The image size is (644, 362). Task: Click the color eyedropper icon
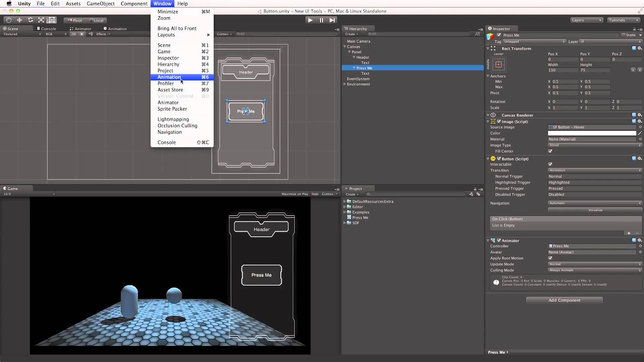click(640, 133)
